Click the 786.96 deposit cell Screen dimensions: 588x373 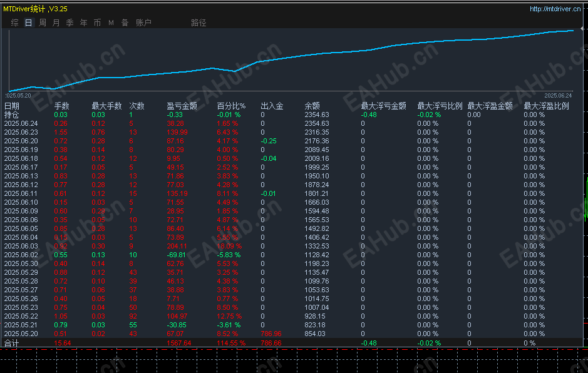(x=271, y=334)
